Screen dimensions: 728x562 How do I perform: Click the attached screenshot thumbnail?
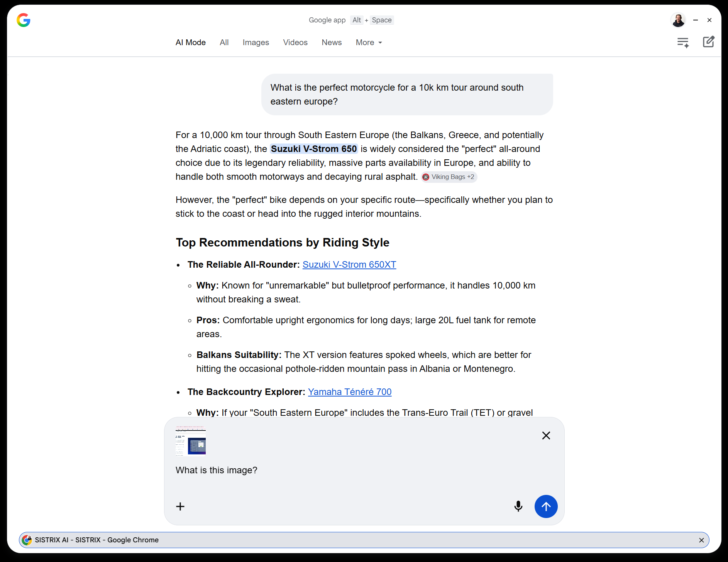(x=191, y=441)
